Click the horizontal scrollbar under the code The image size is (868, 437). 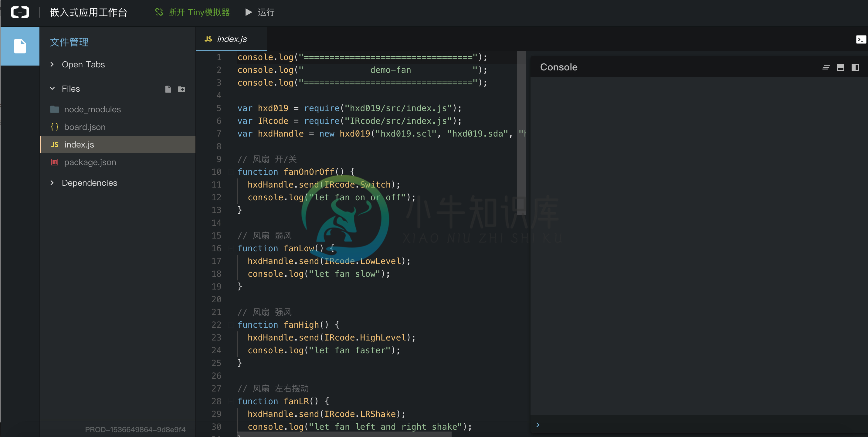tap(344, 434)
